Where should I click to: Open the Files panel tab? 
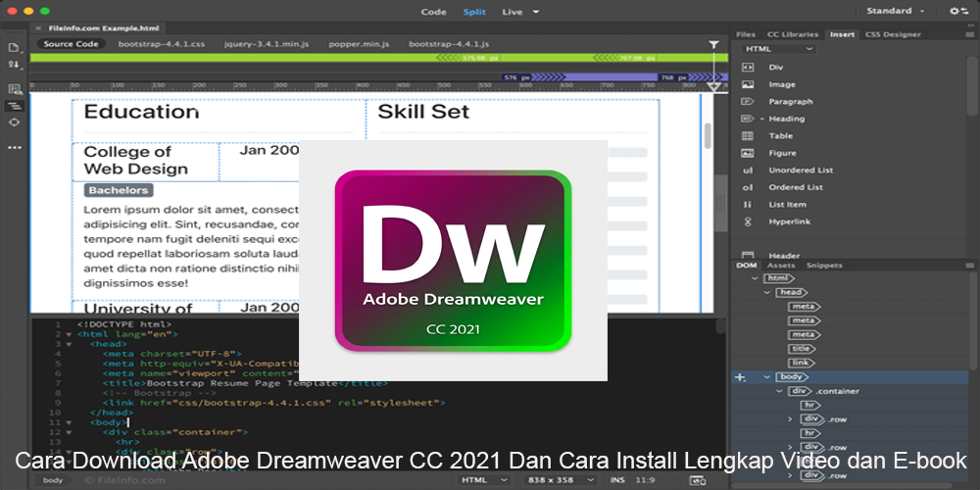745,34
